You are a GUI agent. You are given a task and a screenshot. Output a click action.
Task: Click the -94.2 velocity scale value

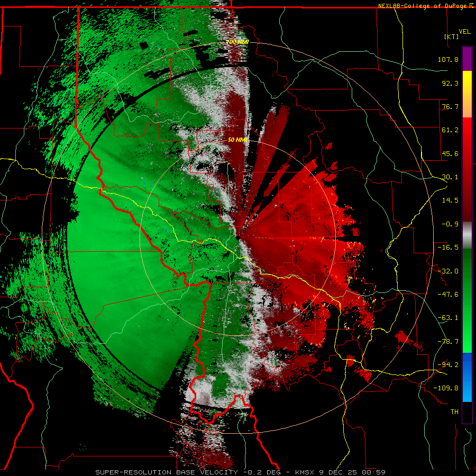(x=448, y=364)
